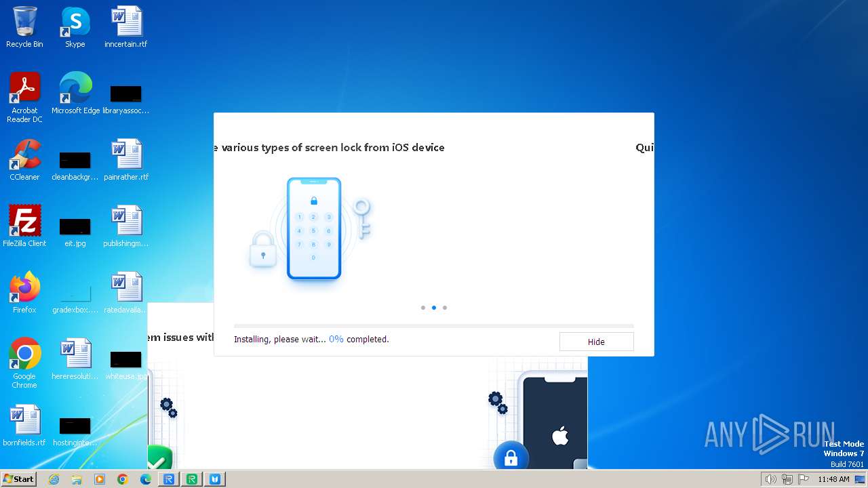Open painrather.rtf document
The height and width of the screenshot is (488, 868).
[x=126, y=160]
